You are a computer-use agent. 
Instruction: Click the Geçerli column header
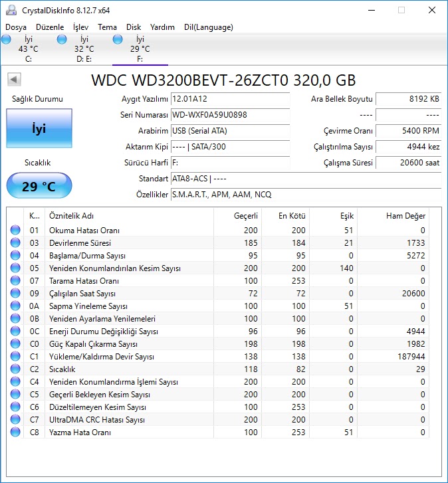click(237, 216)
